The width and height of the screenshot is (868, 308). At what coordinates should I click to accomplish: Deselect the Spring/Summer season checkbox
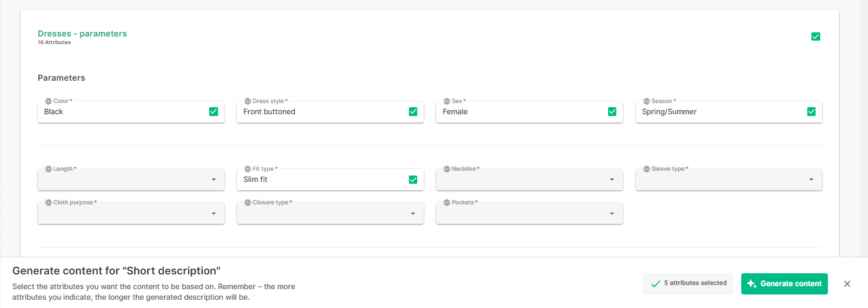811,111
